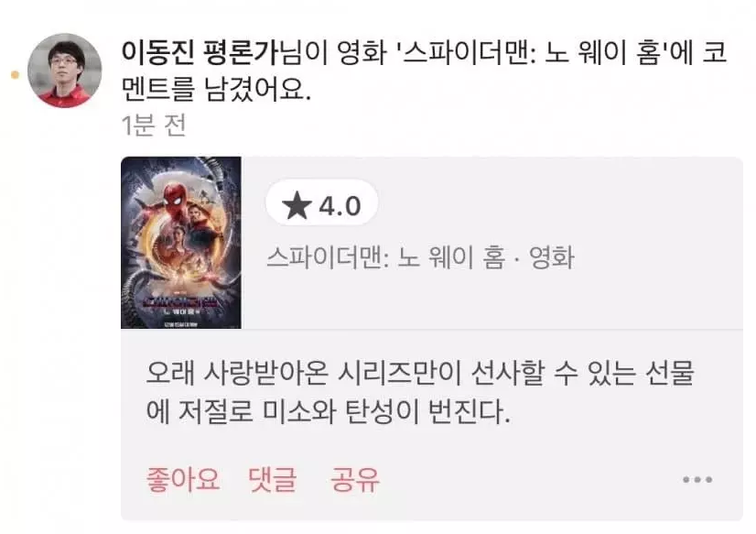This screenshot has width=756, height=534.
Task: Open the bold 이동진 평론가 name link
Action: [x=200, y=52]
